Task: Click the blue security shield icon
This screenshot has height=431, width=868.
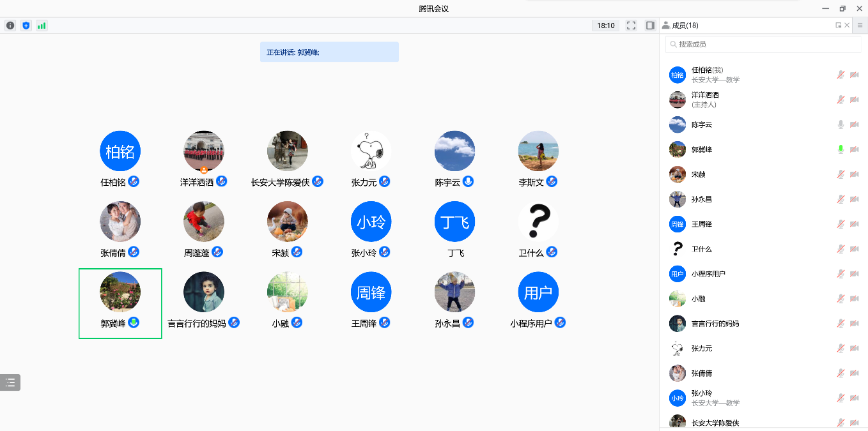Action: (26, 26)
